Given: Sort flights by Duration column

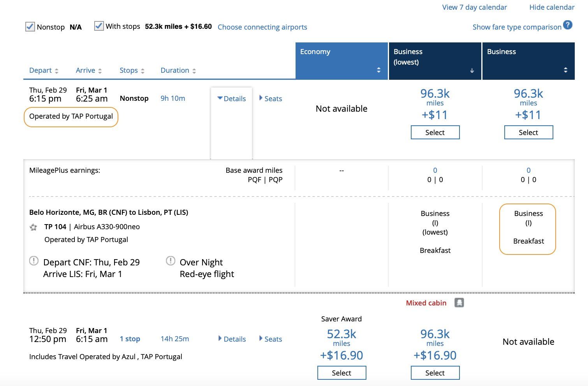Looking at the screenshot, I should click(178, 70).
